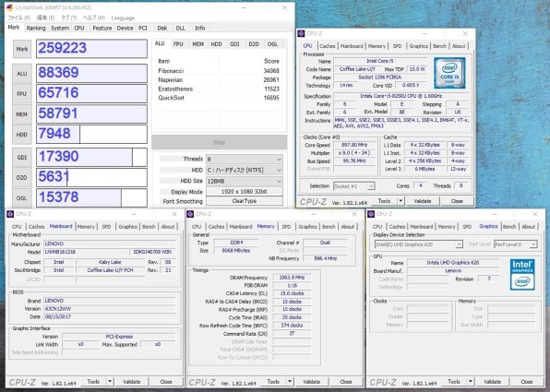Open Tools dropdown arrow in Memory window
Image resolution: width=550 pixels, height=392 pixels.
[x=290, y=382]
